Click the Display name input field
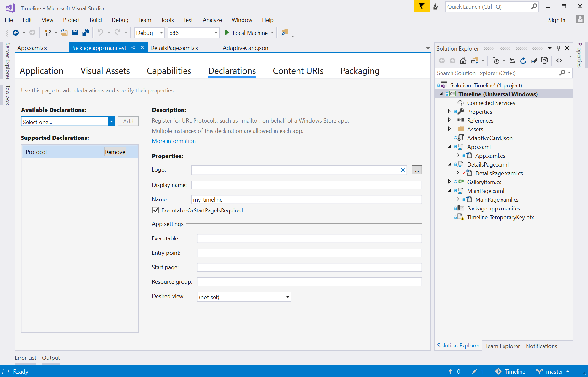This screenshot has width=588, height=377. [x=307, y=185]
